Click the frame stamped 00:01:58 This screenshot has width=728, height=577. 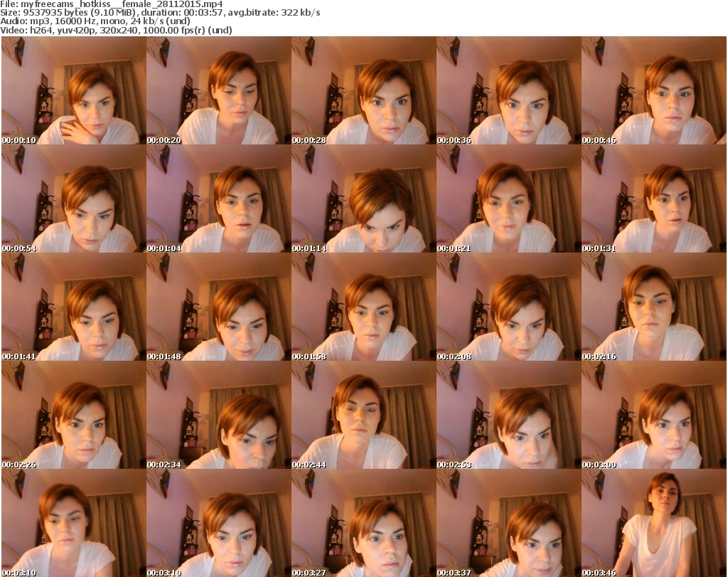click(363, 307)
